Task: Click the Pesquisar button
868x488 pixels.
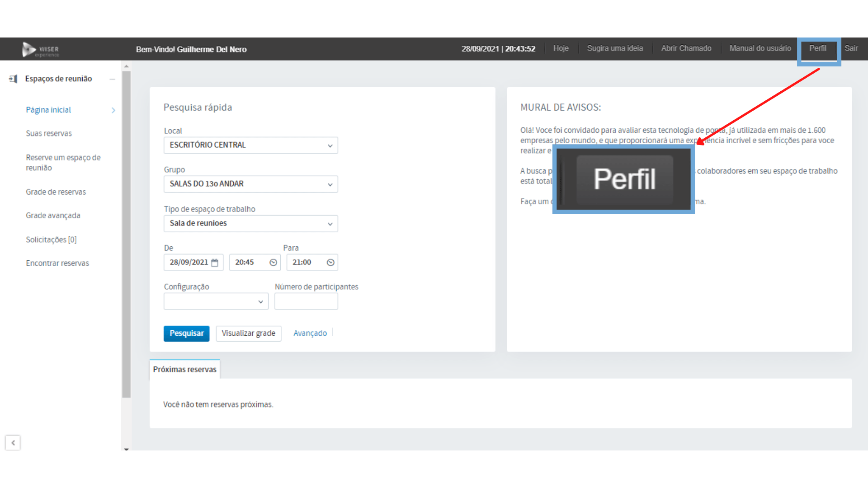Action: pos(186,333)
